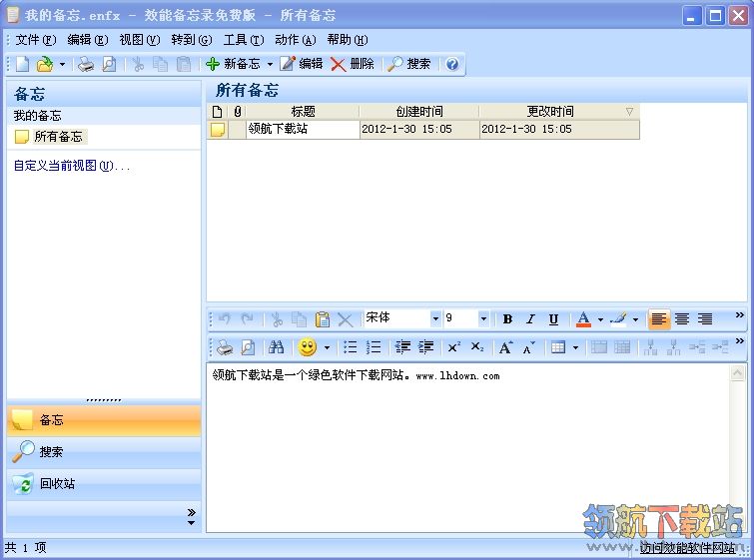This screenshot has height=560, width=754.
Task: Toggle italic formatting
Action: click(530, 319)
